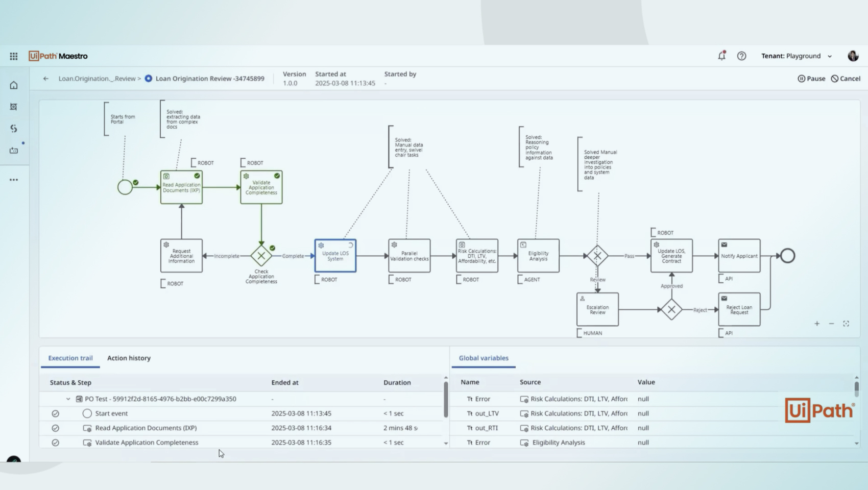Click the Status & Step column header
Image resolution: width=868 pixels, height=490 pixels.
click(70, 382)
